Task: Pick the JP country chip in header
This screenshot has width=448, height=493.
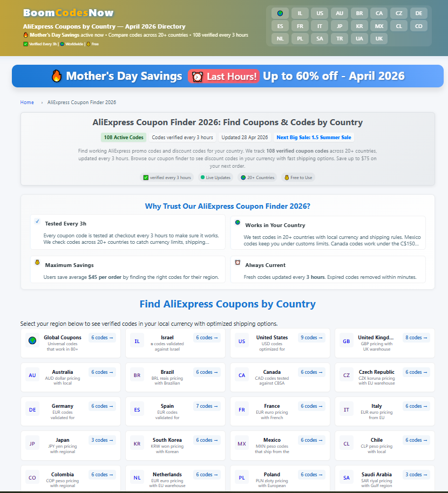Action: [340, 26]
